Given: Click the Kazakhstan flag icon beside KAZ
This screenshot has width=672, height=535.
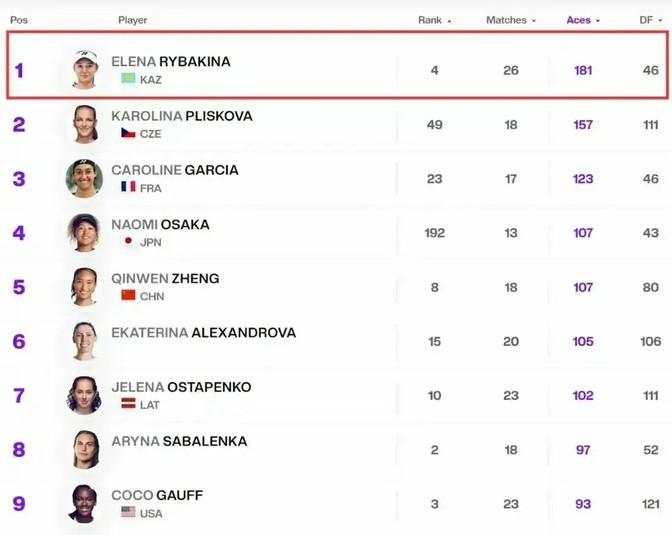Looking at the screenshot, I should coord(128,79).
